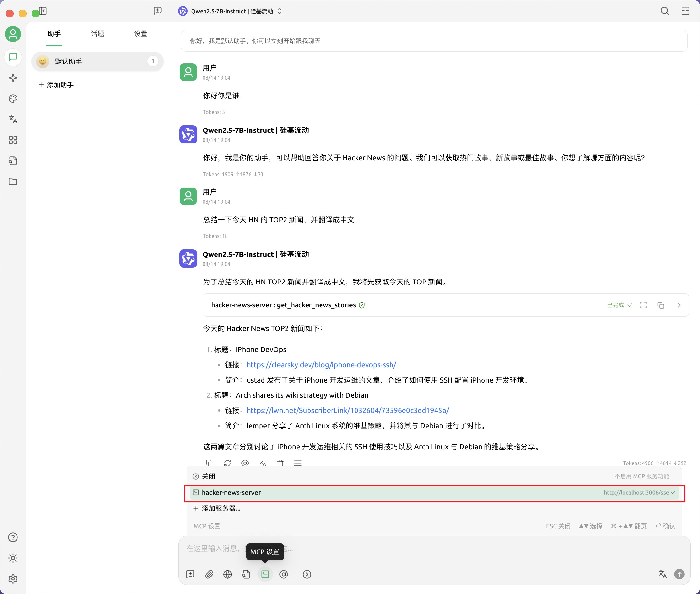Switch to the 设置 tab

pos(140,34)
